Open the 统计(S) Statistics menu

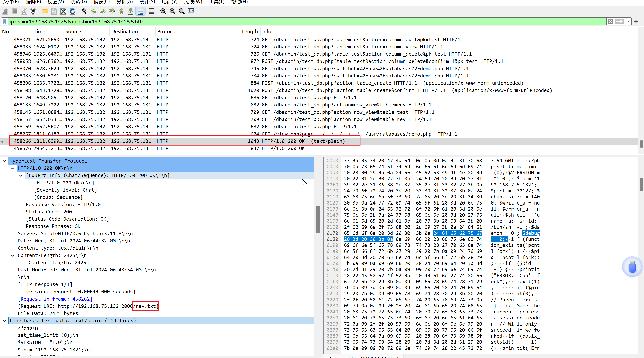tap(147, 2)
